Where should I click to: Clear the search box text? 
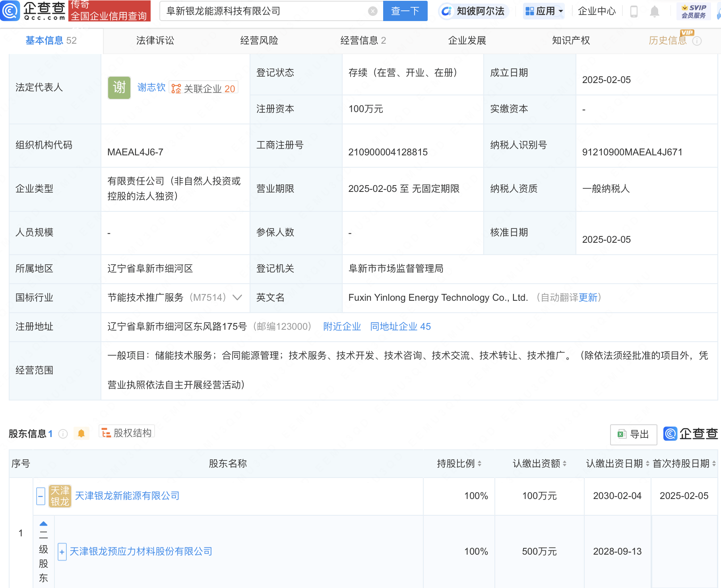pos(372,11)
